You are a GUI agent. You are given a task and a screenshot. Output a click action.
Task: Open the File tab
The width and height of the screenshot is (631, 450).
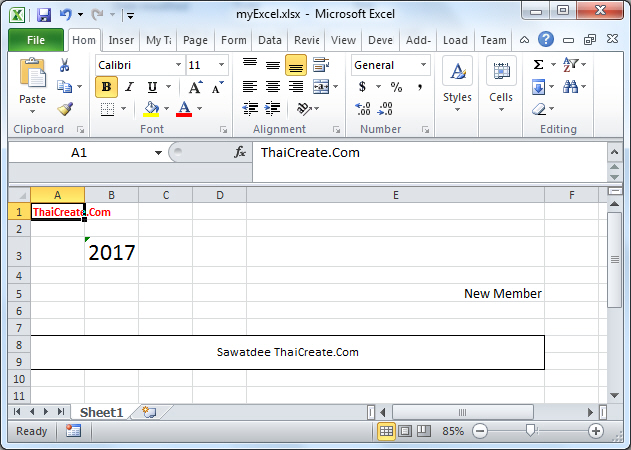pyautogui.click(x=36, y=40)
